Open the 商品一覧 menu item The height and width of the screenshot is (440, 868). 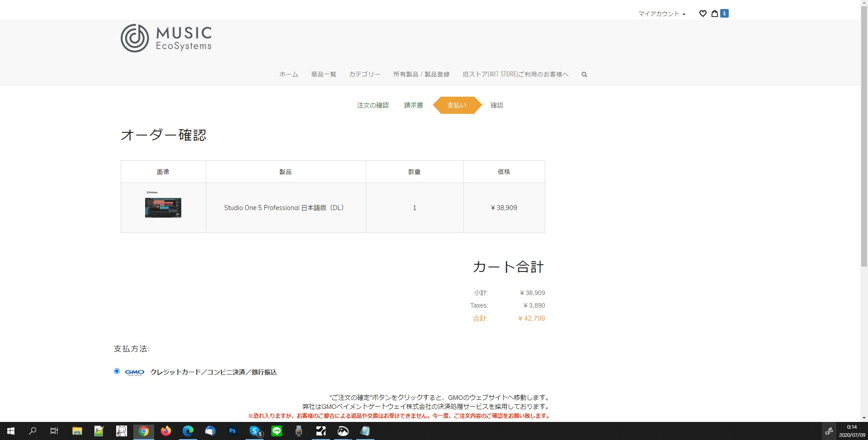(x=324, y=74)
